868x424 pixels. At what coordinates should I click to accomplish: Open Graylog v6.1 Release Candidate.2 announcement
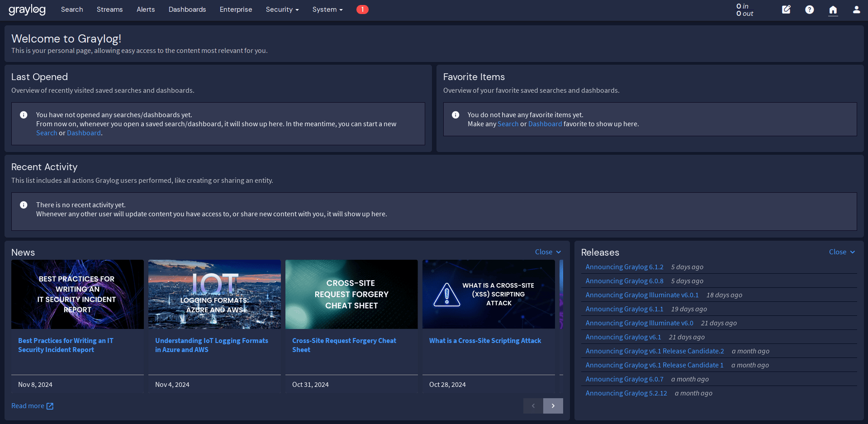(x=655, y=351)
